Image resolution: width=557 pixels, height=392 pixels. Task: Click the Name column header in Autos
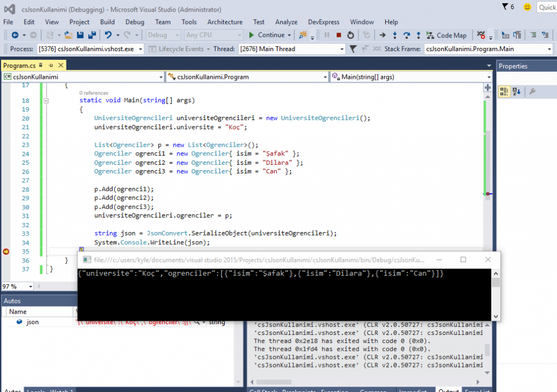coord(38,312)
